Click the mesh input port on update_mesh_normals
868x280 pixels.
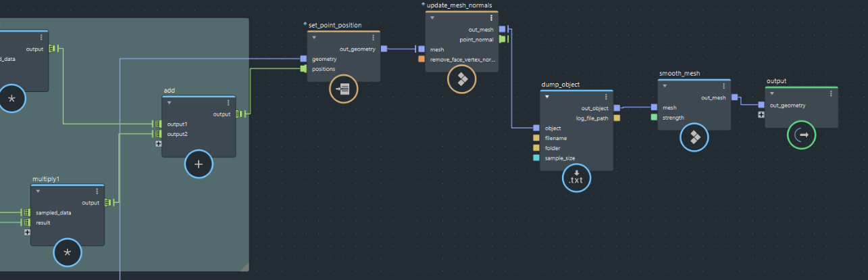[x=422, y=49]
